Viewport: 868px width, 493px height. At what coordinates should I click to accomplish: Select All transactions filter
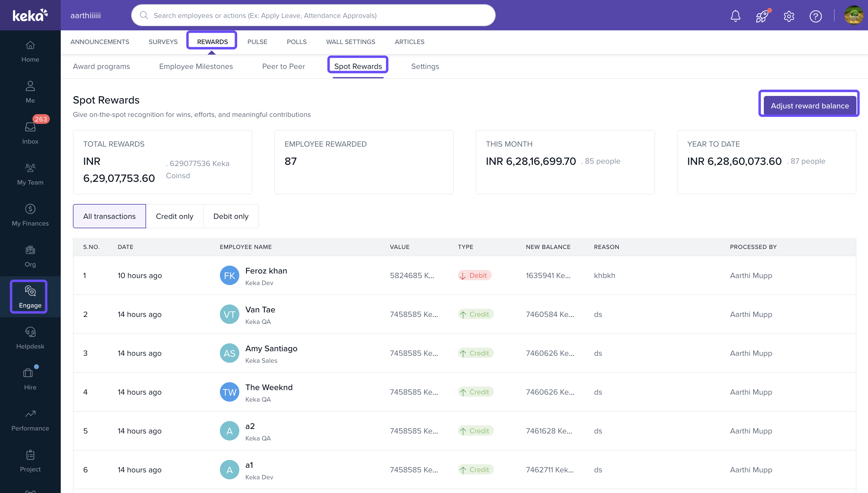(x=109, y=216)
